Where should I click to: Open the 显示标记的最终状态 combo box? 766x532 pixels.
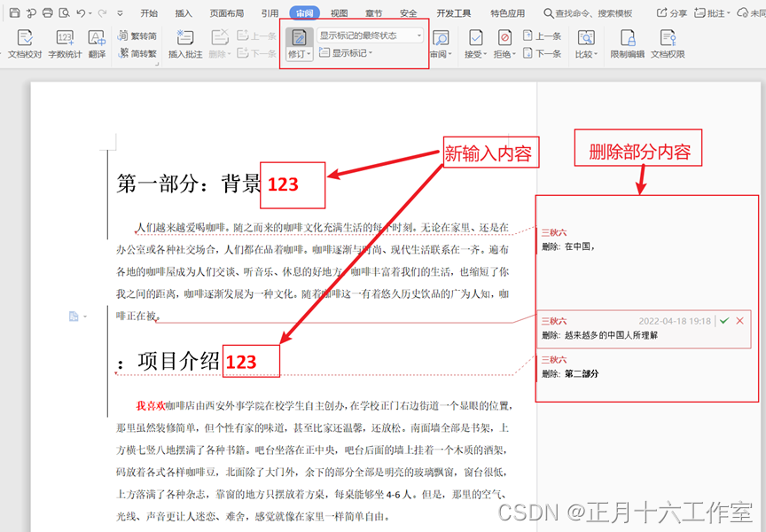click(x=370, y=35)
